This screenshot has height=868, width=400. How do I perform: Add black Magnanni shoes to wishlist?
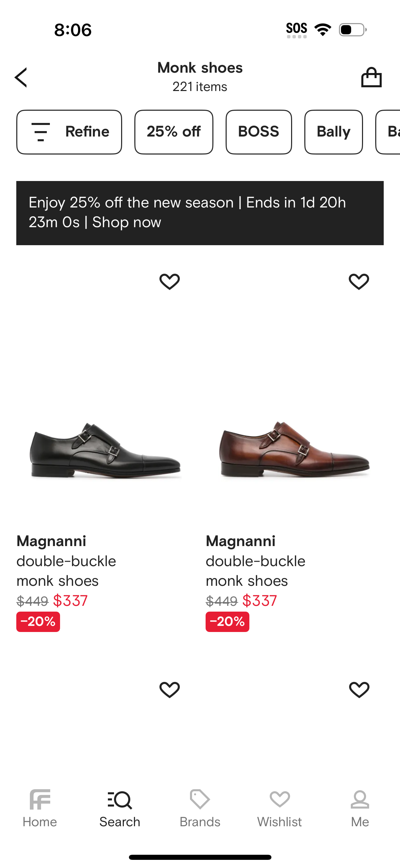pos(170,282)
